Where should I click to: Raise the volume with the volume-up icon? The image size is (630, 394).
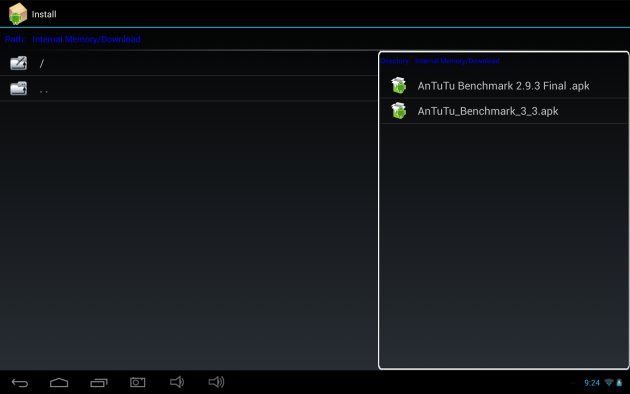217,382
